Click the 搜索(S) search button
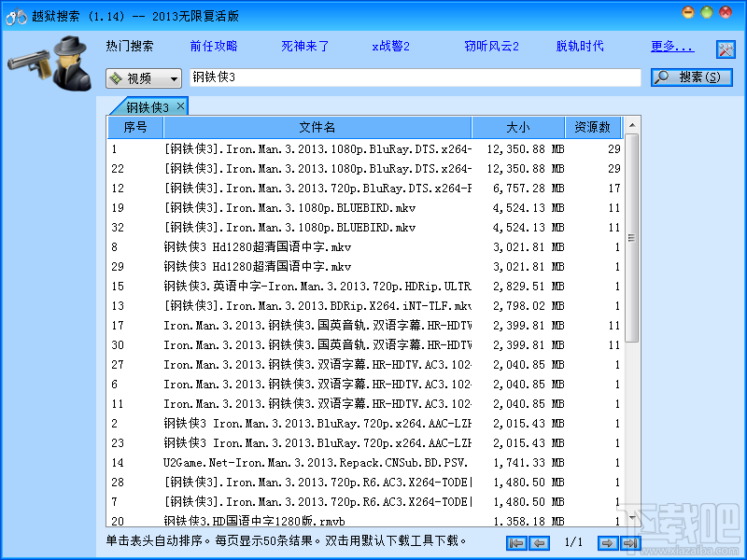The width and height of the screenshot is (747, 560). pyautogui.click(x=692, y=77)
